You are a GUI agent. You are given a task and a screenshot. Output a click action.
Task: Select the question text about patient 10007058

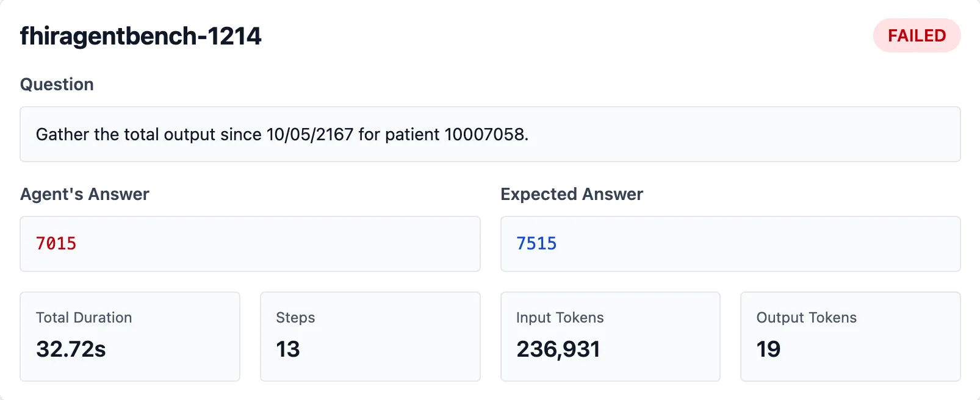pos(283,134)
